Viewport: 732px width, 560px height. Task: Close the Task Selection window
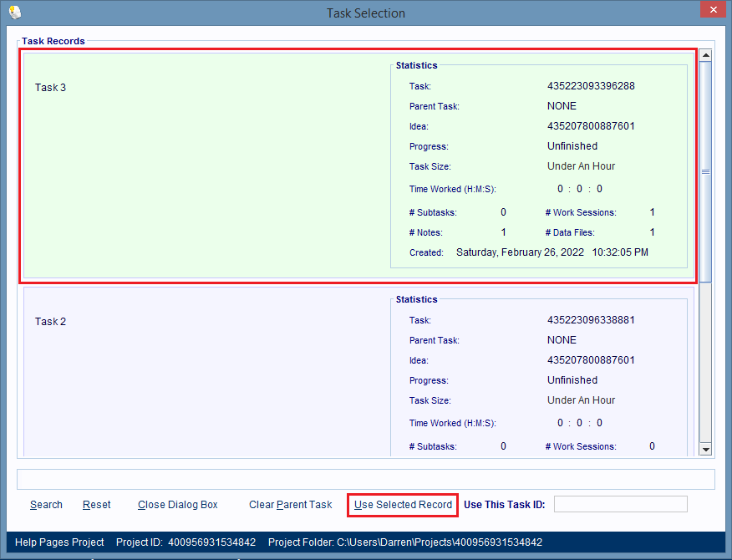coord(710,12)
